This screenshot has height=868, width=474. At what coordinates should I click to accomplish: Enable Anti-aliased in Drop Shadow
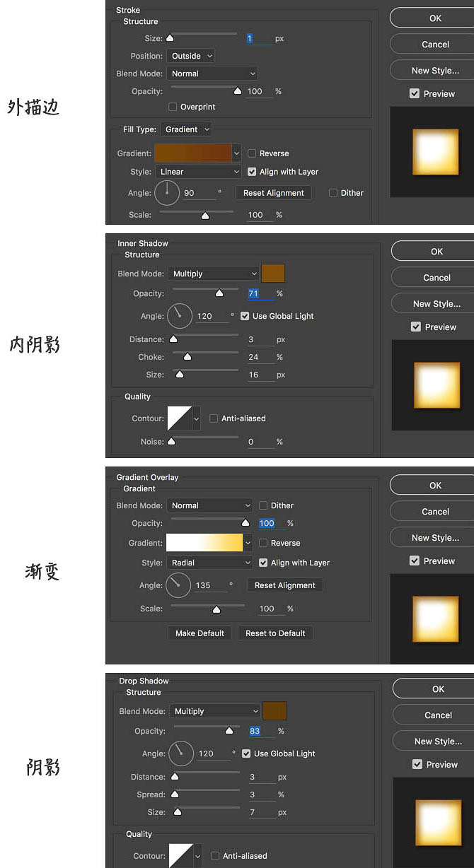215,856
